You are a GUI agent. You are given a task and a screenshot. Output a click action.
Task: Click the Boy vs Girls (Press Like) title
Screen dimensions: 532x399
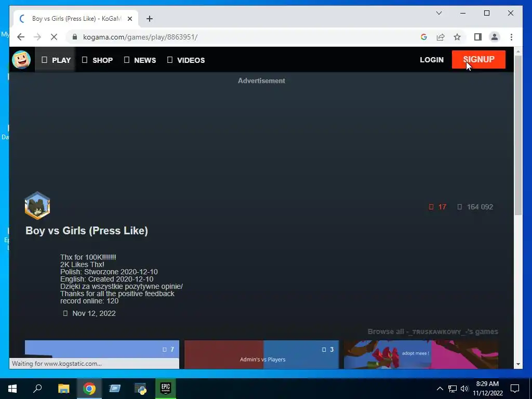[87, 231]
